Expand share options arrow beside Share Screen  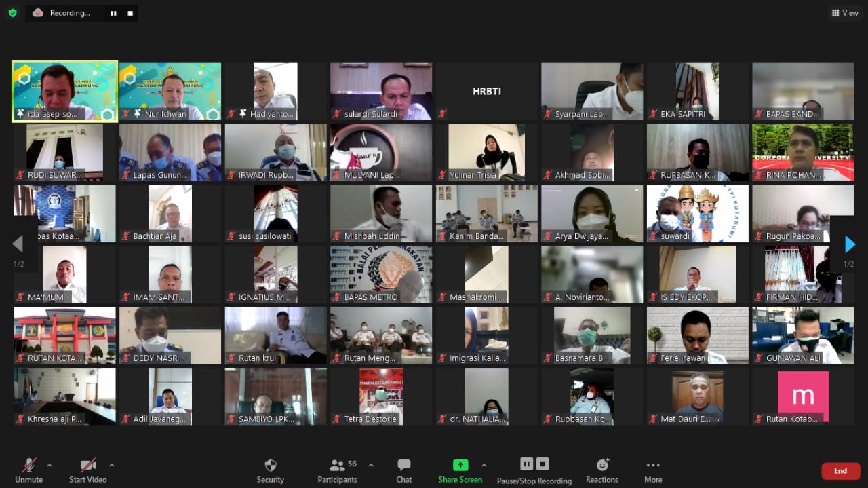point(484,466)
